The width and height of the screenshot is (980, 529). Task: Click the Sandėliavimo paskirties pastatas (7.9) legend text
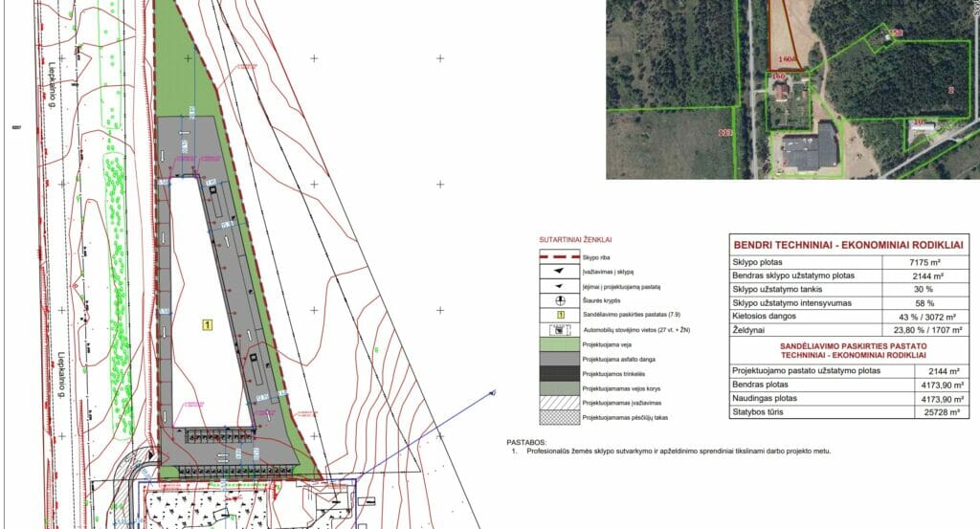[x=632, y=315]
